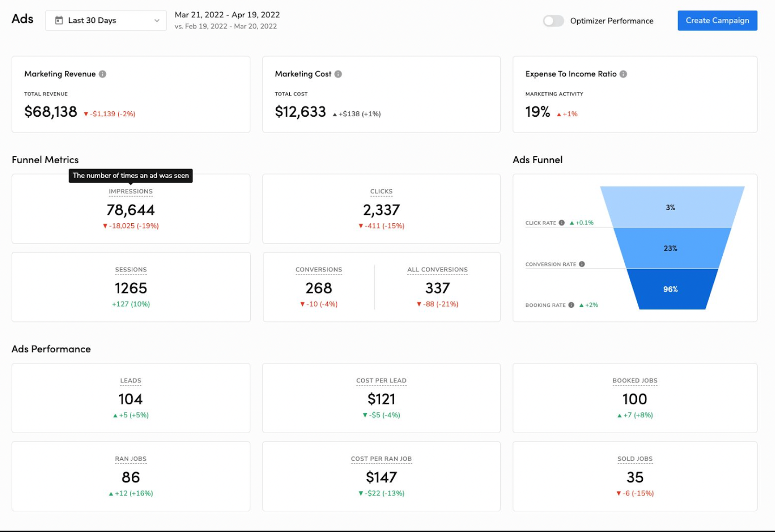Image resolution: width=775 pixels, height=532 pixels.
Task: Click the info icon beside Expense To Income Ratio
Action: (624, 74)
